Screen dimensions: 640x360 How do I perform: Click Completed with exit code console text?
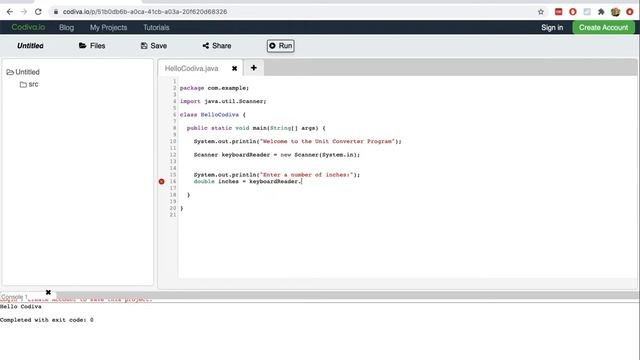tap(47, 320)
